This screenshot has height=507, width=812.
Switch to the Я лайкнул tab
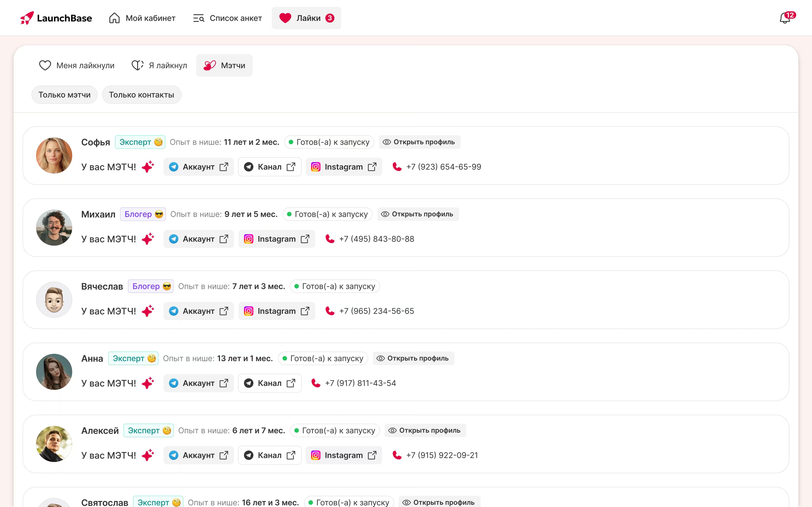[x=159, y=65]
